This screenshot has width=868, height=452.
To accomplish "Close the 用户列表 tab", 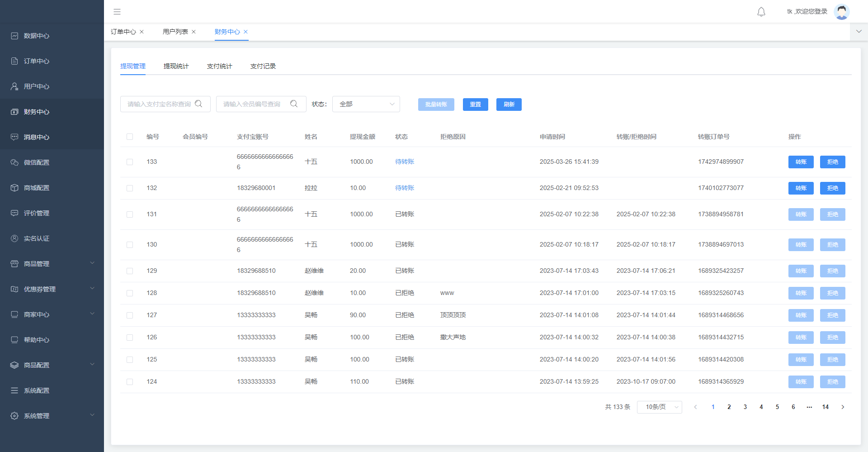I will pyautogui.click(x=194, y=32).
